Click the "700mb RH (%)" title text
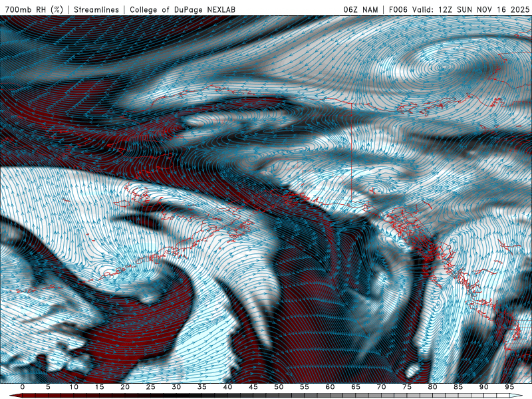The height and width of the screenshot is (399, 532). pos(35,9)
